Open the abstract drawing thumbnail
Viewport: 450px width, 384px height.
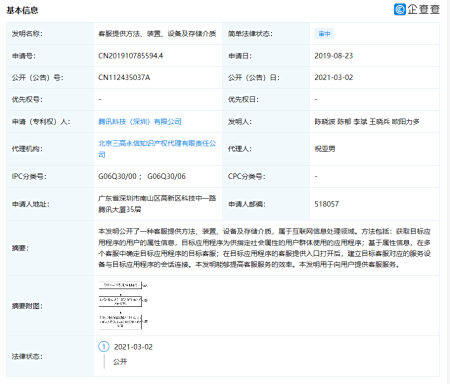[x=123, y=305]
